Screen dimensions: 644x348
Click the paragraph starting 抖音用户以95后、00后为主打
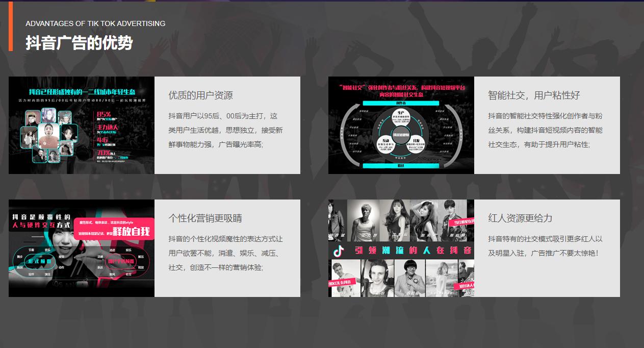[226, 130]
